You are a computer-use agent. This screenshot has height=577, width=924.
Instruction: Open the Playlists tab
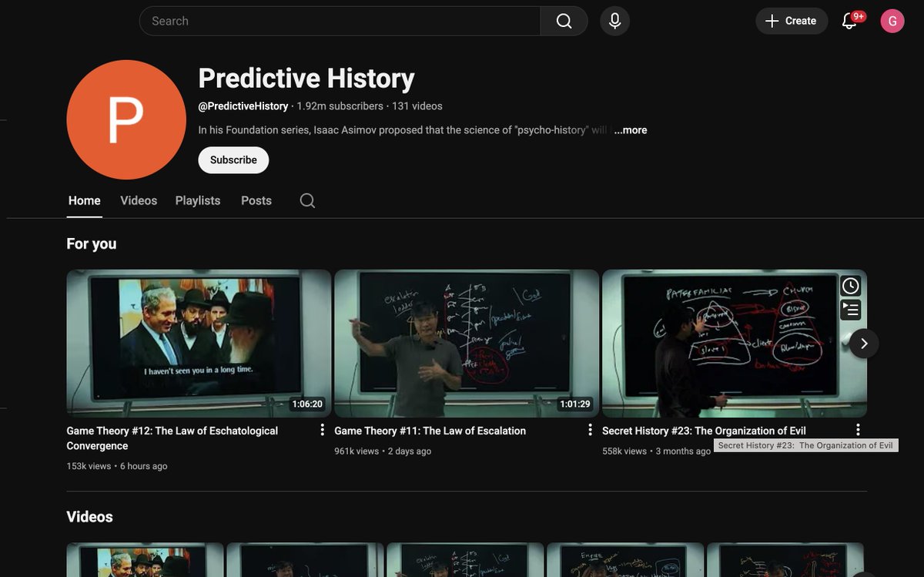pos(198,200)
